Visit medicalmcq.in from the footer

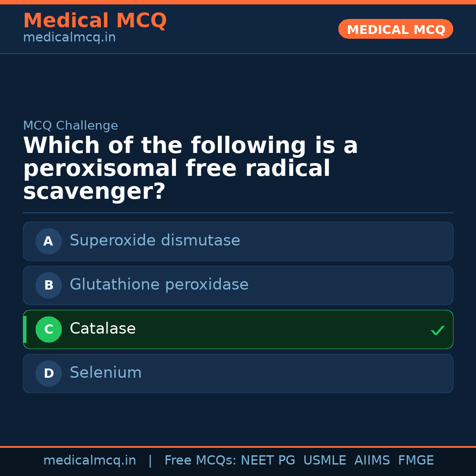click(90, 460)
